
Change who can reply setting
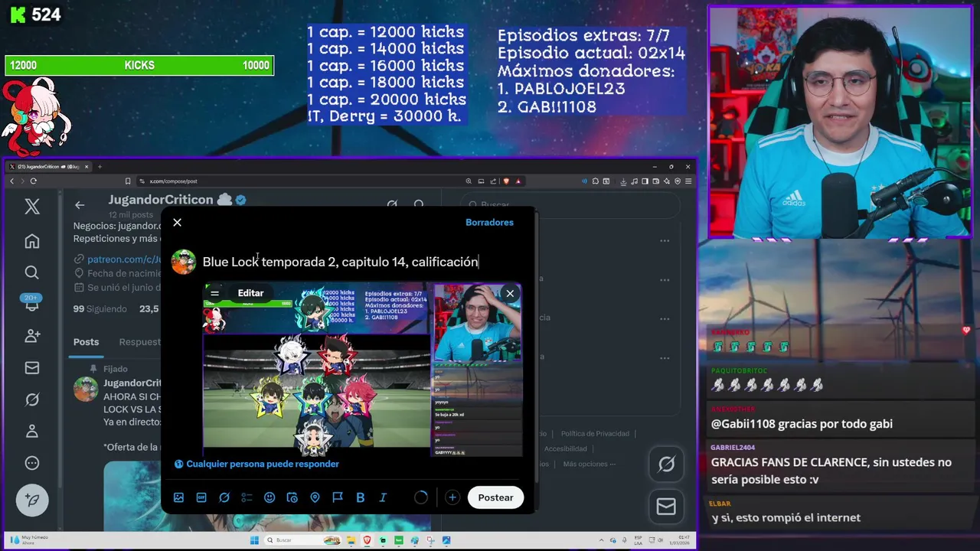click(x=256, y=464)
